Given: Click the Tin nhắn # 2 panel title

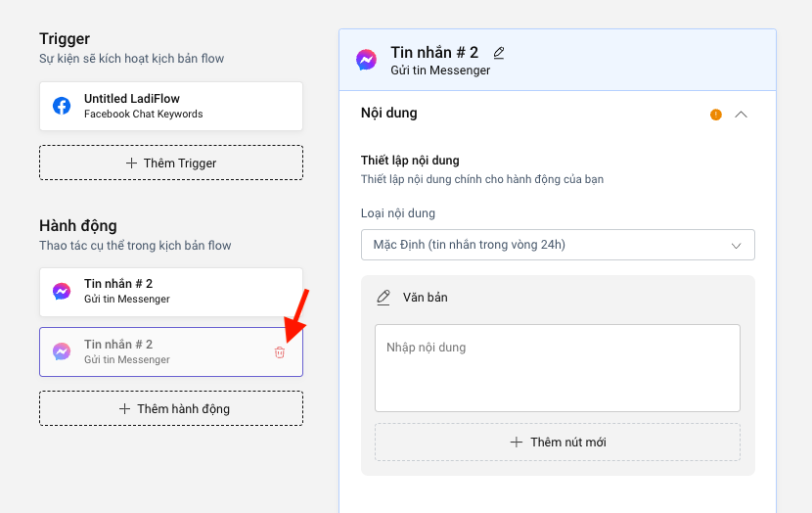Looking at the screenshot, I should (434, 53).
